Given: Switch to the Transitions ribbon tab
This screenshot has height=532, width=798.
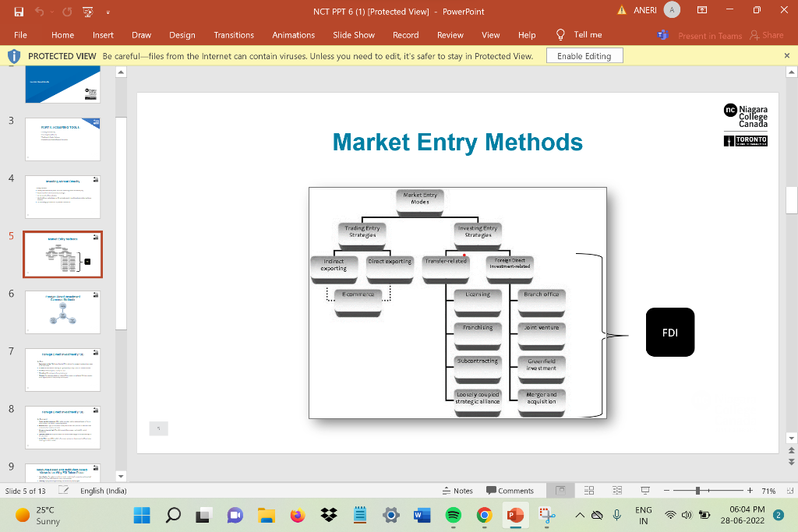Looking at the screenshot, I should (x=235, y=35).
